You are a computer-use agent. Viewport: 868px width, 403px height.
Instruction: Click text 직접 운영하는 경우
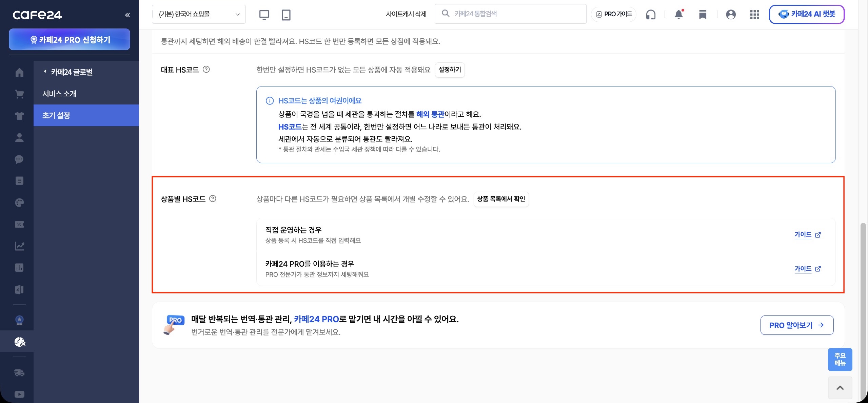[x=293, y=230]
